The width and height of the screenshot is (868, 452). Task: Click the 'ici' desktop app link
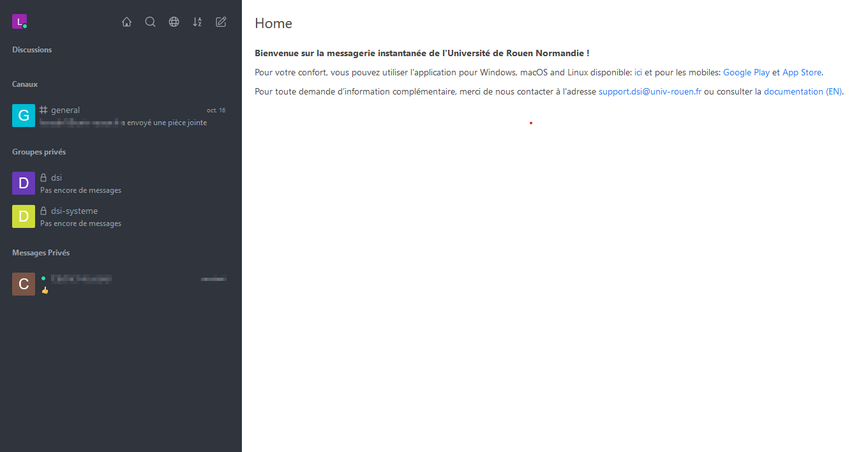pos(638,72)
